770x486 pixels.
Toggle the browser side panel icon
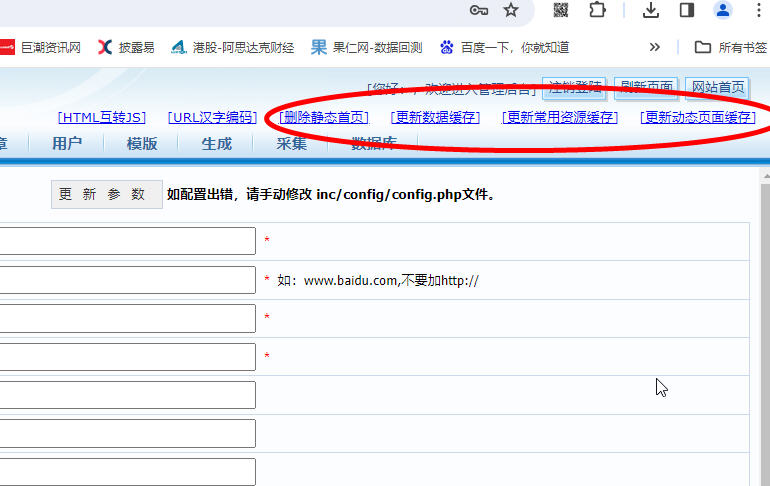(x=687, y=10)
